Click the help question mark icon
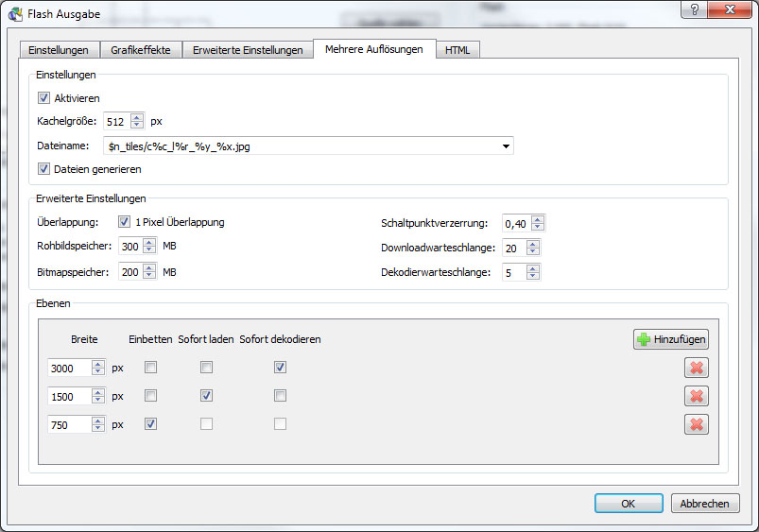The image size is (759, 532). pyautogui.click(x=695, y=9)
